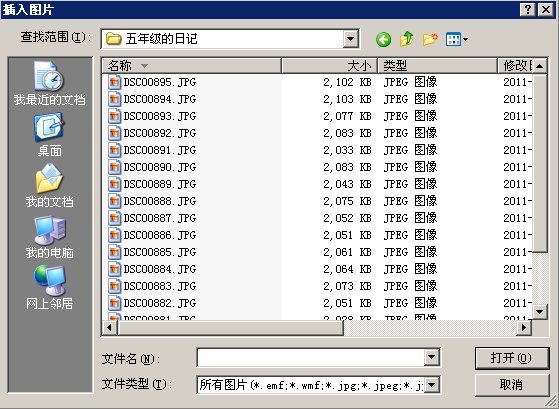Close the 插入图片 dialog
This screenshot has height=409, width=559.
pyautogui.click(x=546, y=9)
